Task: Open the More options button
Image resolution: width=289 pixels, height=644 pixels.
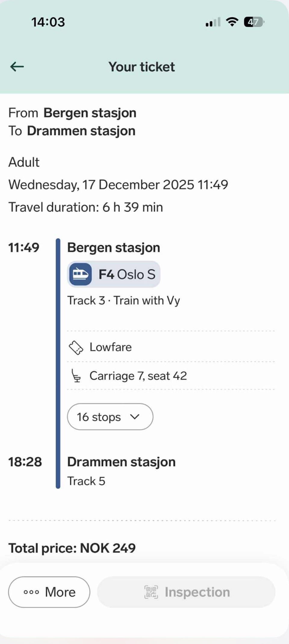Action: [49, 592]
